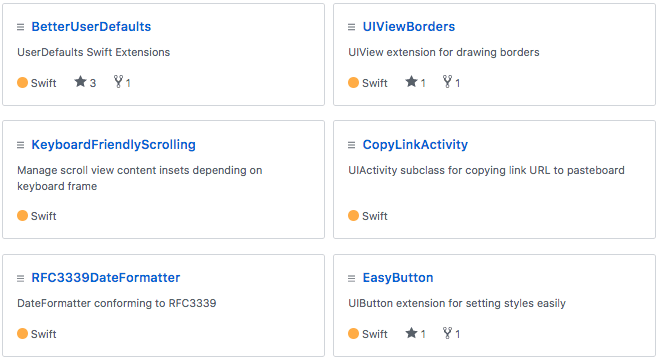This screenshot has height=360, width=658.
Task: Select the KeyboardFriendlyScrolling description text
Action: [140, 178]
